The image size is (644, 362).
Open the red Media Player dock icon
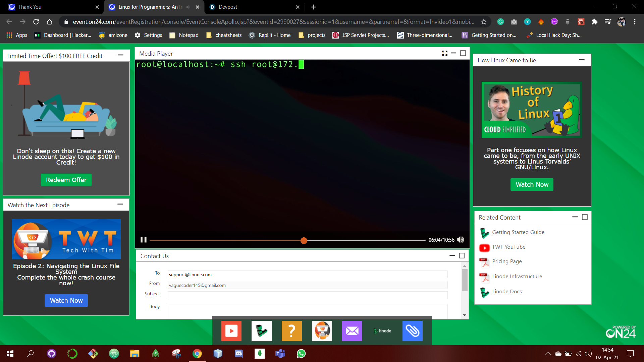coord(231,331)
